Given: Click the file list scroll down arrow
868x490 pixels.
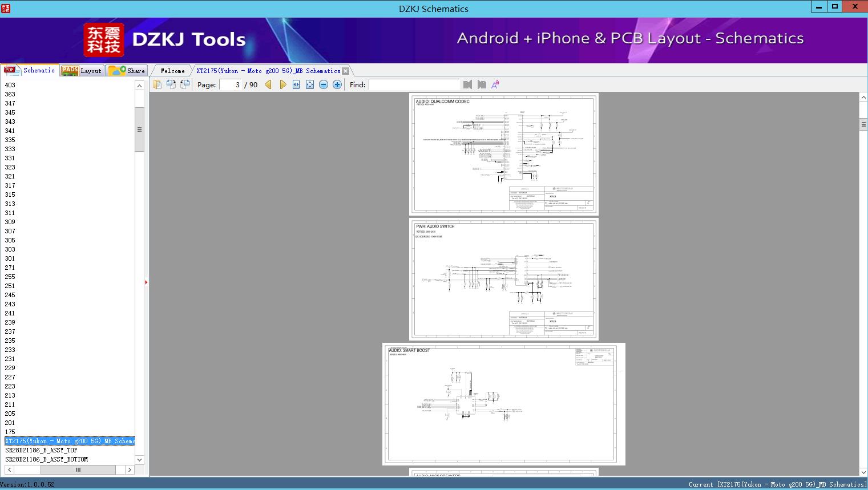Looking at the screenshot, I should [139, 460].
